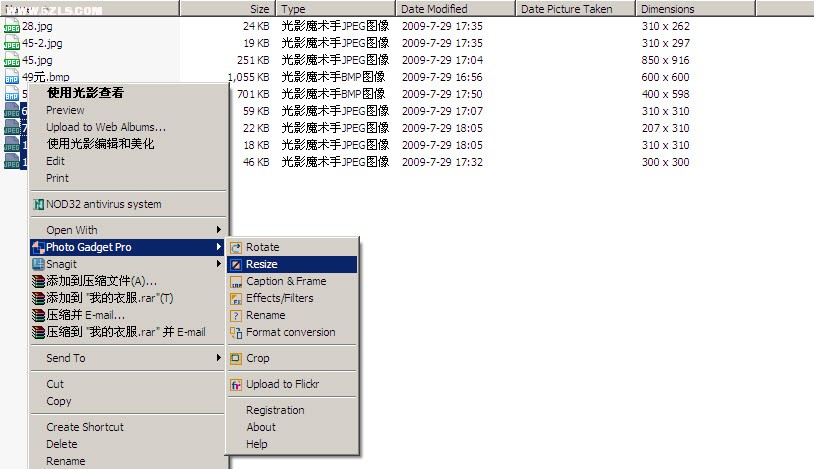Click the WinRAR icon for 添加到 "我的衣服.rar"(T)

tap(38, 298)
